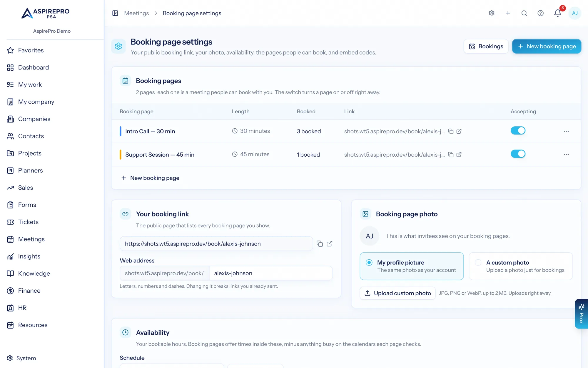Viewport: 588px width, 368px height.
Task: Collapse the sidebar panel icon
Action: tap(115, 13)
